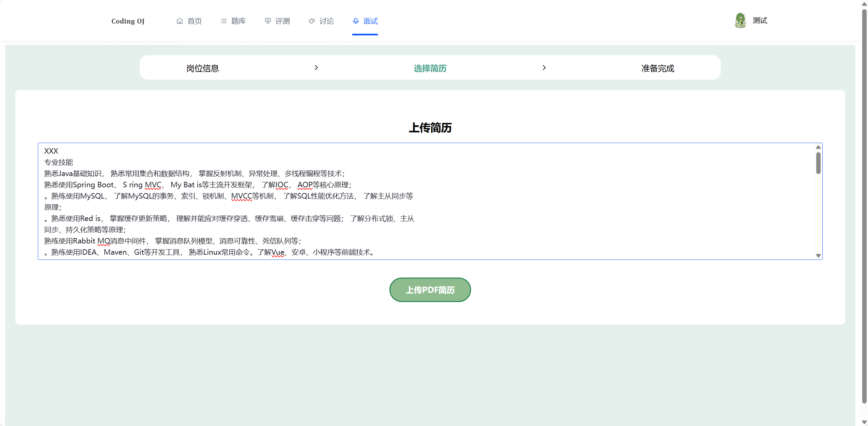The width and height of the screenshot is (868, 426).
Task: Click the line 同步、持久化策略等原理
Action: click(x=85, y=230)
